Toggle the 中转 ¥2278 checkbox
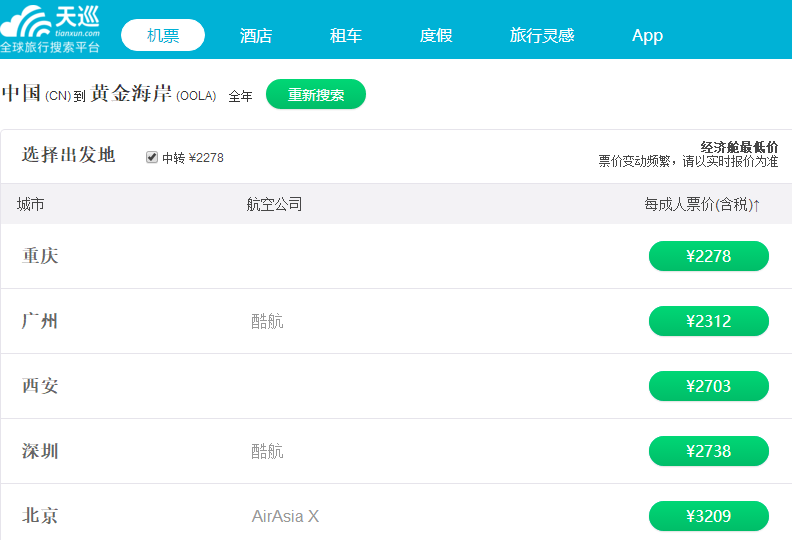Image resolution: width=792 pixels, height=540 pixels. 152,157
